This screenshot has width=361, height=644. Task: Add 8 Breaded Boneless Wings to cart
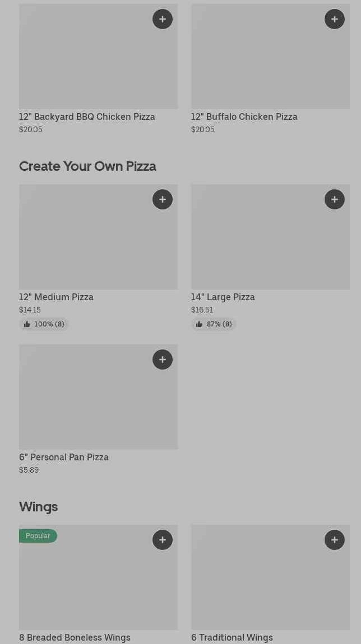163,540
